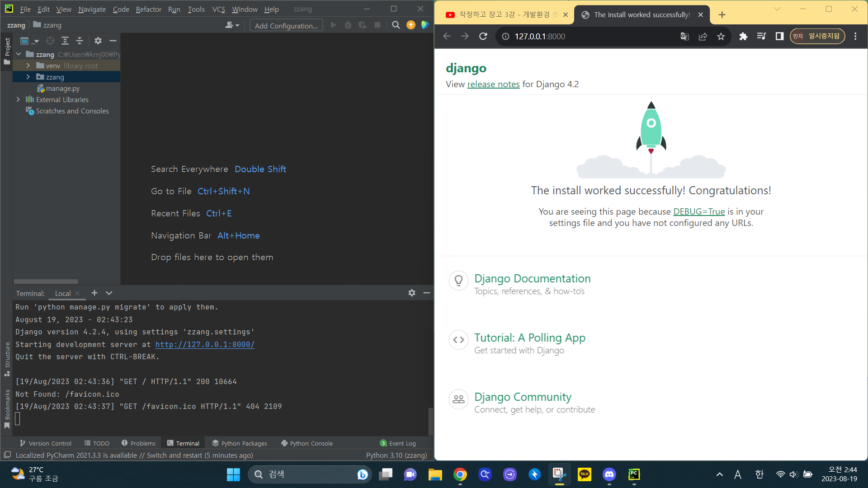Go back in Chrome browser
This screenshot has height=488, width=868.
coord(447,36)
